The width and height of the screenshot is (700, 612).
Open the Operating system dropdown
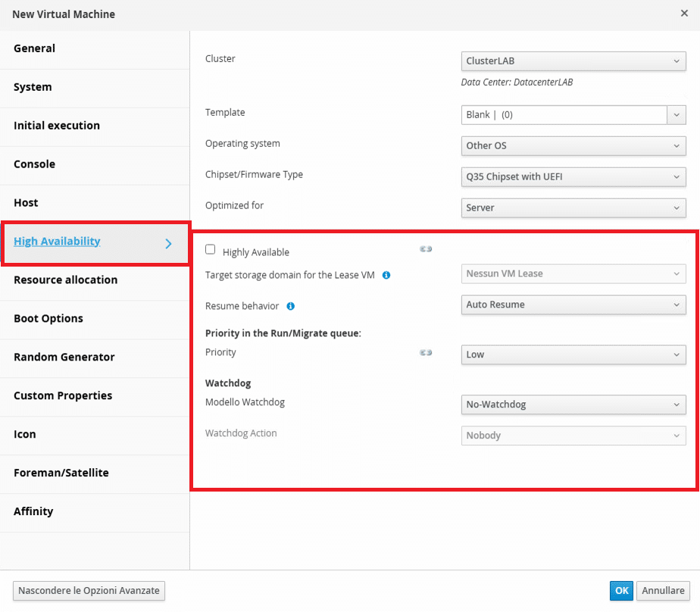573,146
